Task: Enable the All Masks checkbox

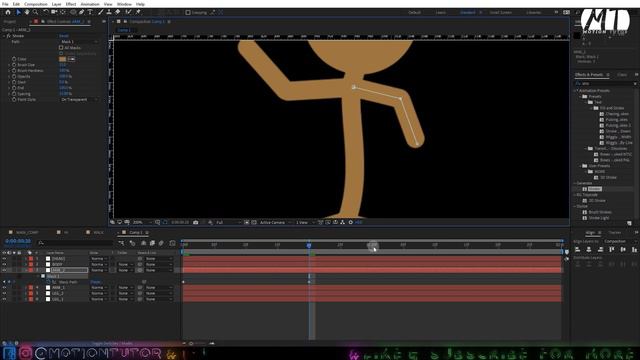Action: [61, 48]
